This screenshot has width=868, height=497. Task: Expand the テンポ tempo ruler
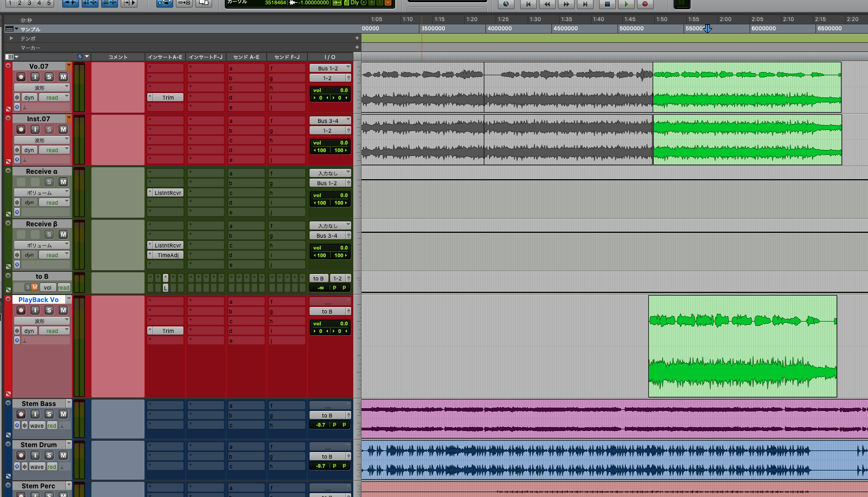(x=11, y=38)
